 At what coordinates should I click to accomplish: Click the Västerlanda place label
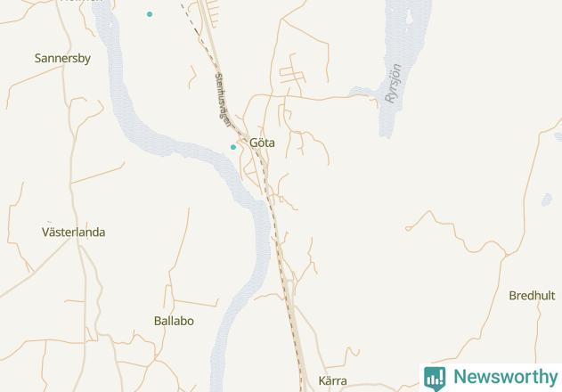click(x=73, y=232)
